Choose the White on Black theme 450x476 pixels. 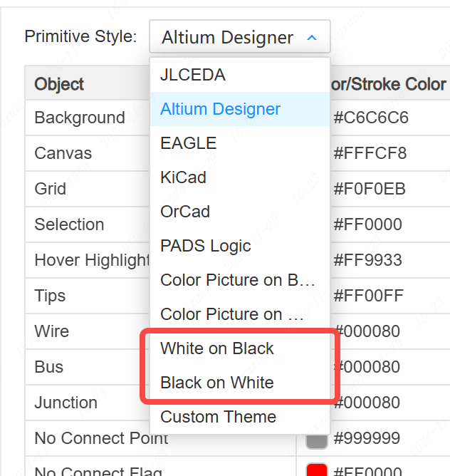217,348
